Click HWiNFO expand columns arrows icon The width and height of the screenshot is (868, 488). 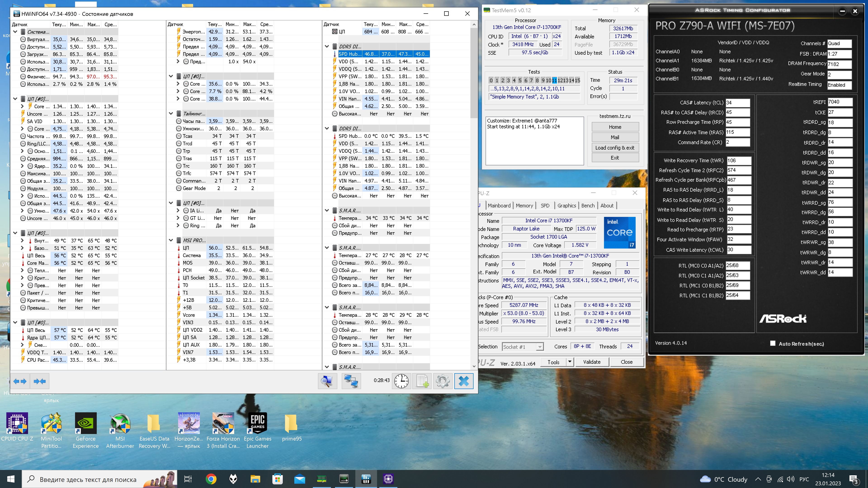click(20, 381)
